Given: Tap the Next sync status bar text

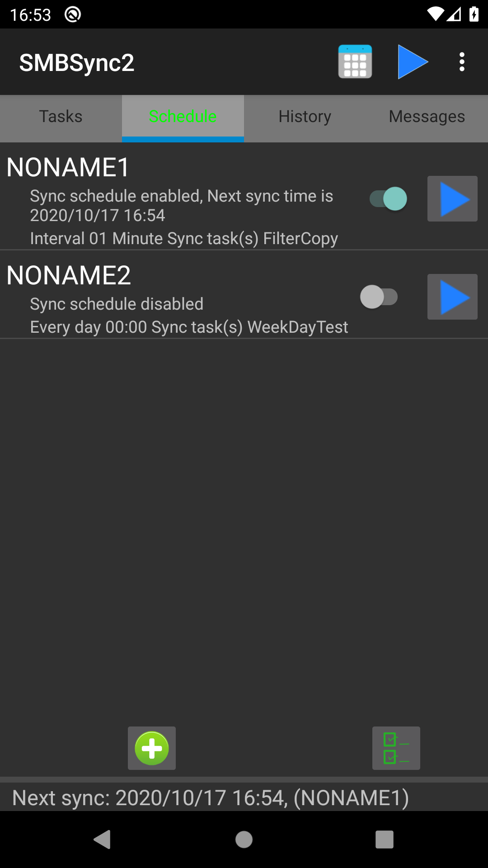Looking at the screenshot, I should [x=211, y=798].
